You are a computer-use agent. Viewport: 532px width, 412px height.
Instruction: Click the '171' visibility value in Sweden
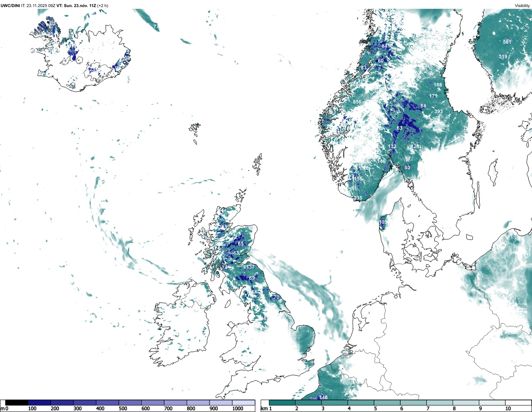tap(433, 96)
